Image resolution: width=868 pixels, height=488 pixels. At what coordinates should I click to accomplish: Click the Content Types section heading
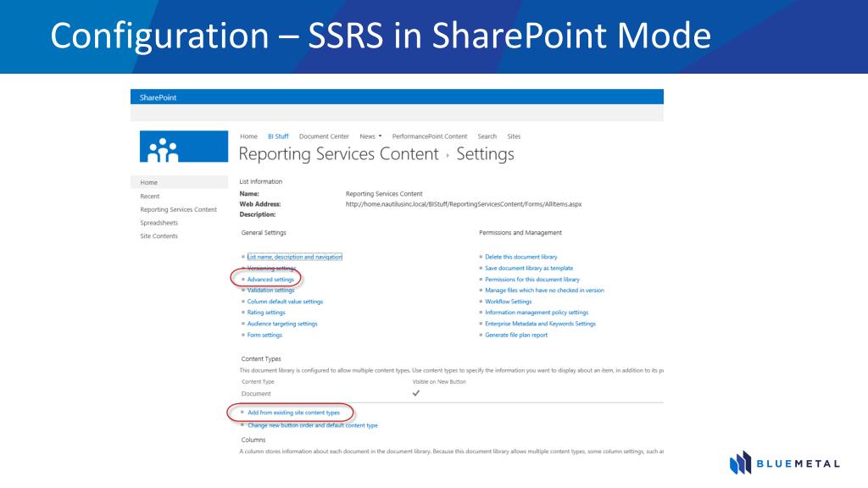(261, 359)
